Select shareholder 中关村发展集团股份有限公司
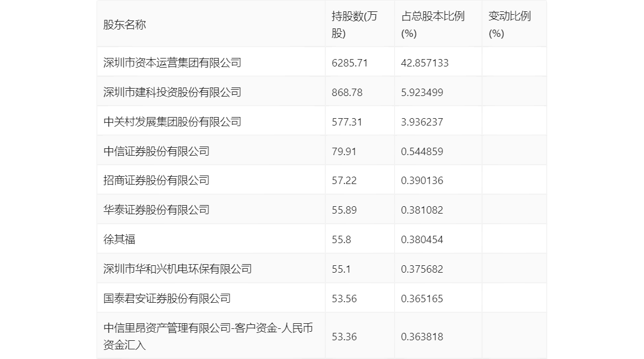 click(x=172, y=122)
